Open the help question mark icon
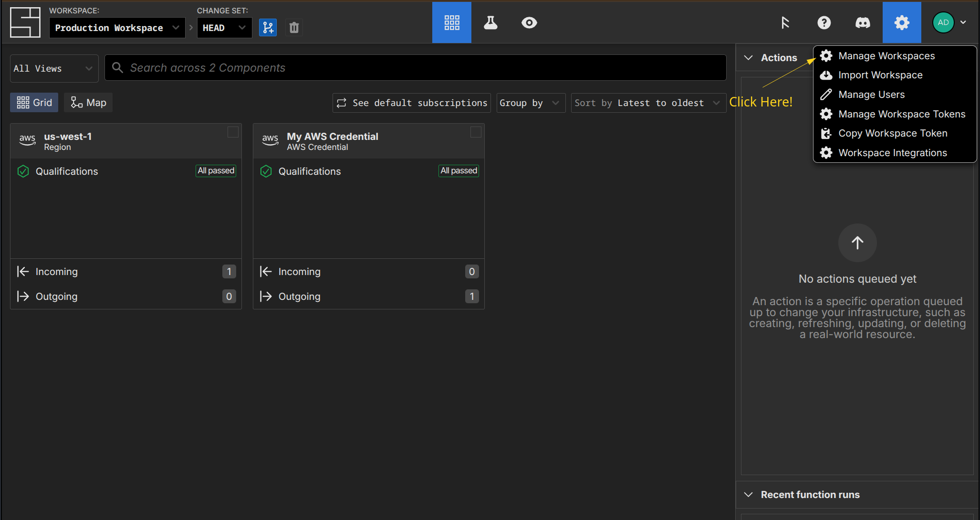Screen dimensions: 980x520 [824, 22]
